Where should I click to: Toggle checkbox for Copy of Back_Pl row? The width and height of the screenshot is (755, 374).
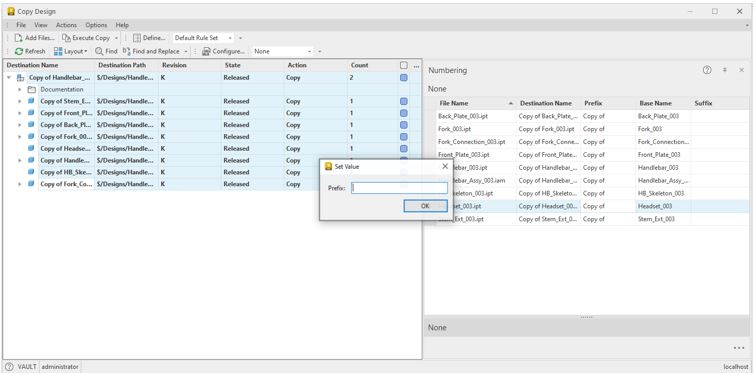point(404,125)
